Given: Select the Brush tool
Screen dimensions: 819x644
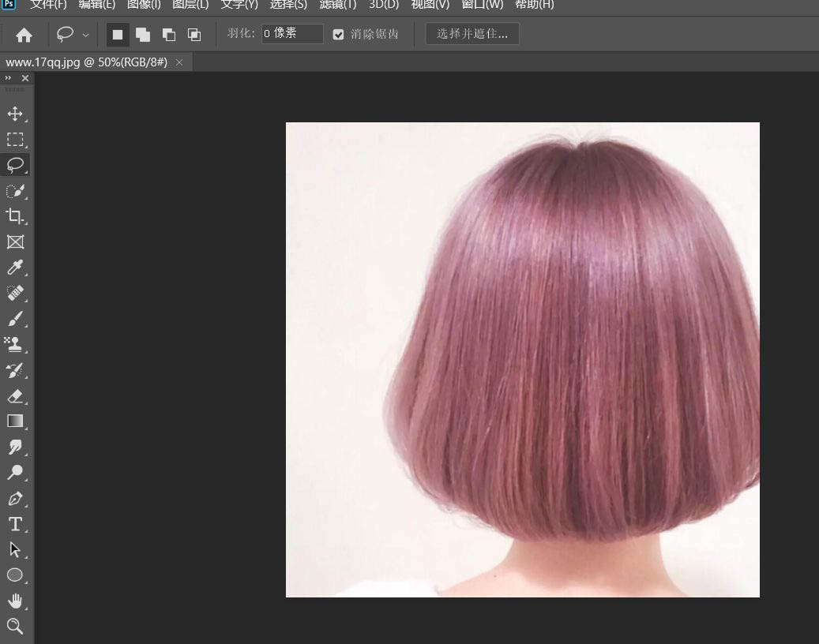Looking at the screenshot, I should 16,319.
